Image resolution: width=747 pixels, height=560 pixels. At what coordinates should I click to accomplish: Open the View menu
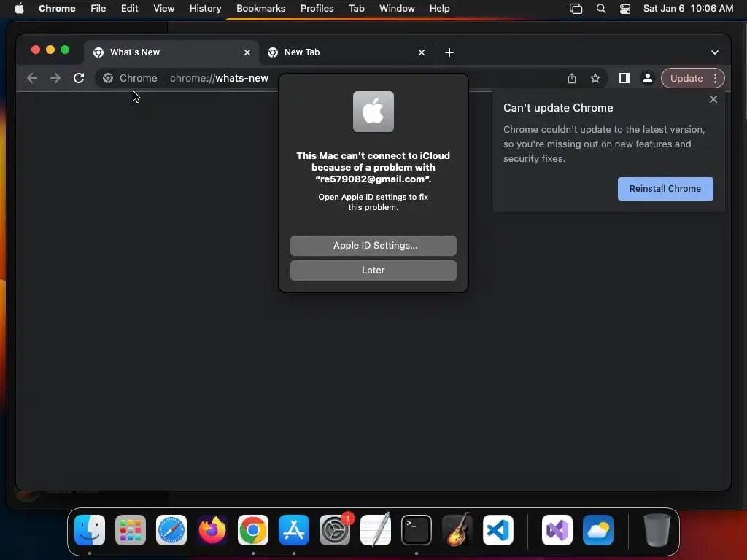coord(163,8)
